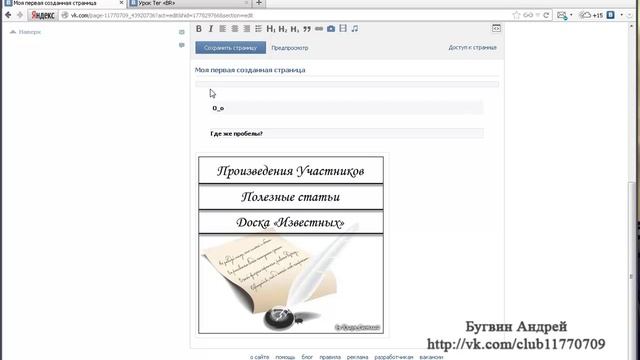The width and height of the screenshot is (640, 360).
Task: Open the mail icon in browser toolbar
Action: (562, 15)
